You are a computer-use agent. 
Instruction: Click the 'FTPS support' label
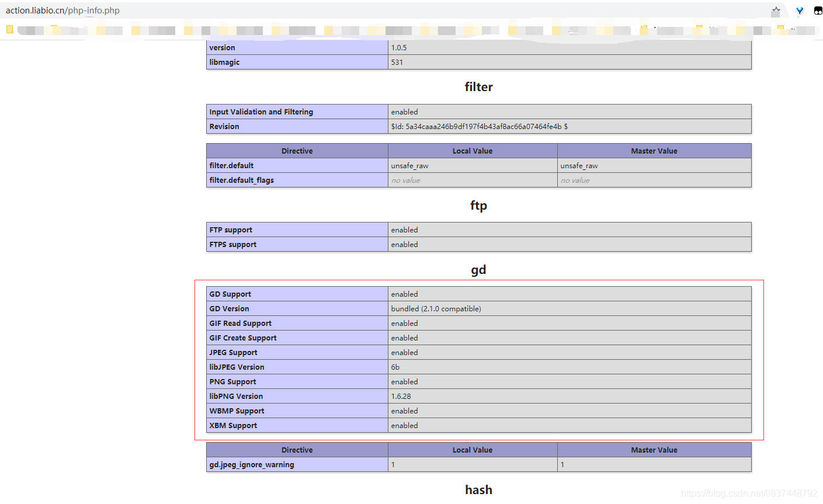click(x=233, y=245)
